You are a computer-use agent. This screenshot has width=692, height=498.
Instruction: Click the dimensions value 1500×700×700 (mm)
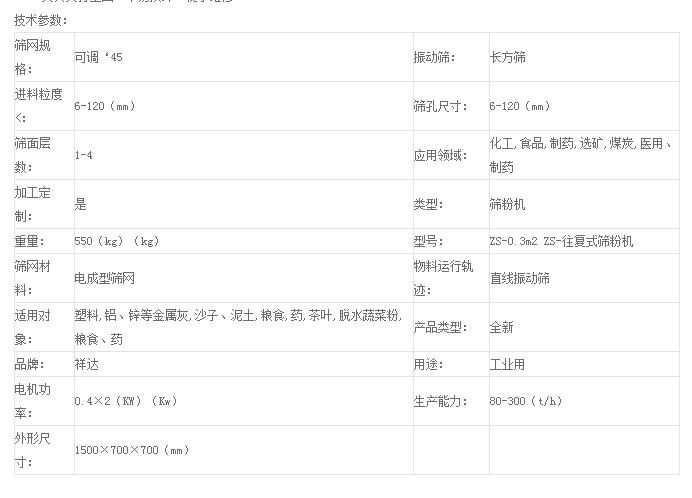(132, 450)
